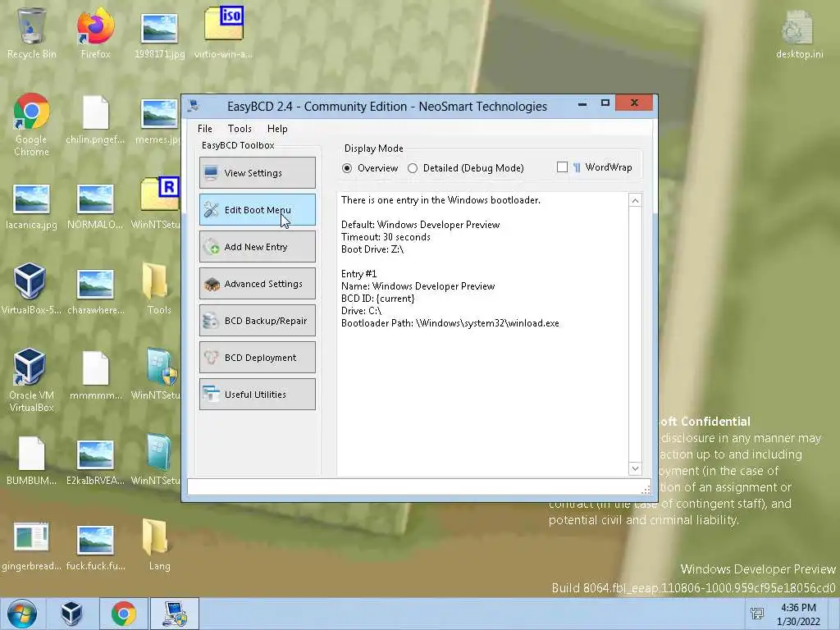840x630 pixels.
Task: Select the Firefox desktop shortcut
Action: [95, 33]
